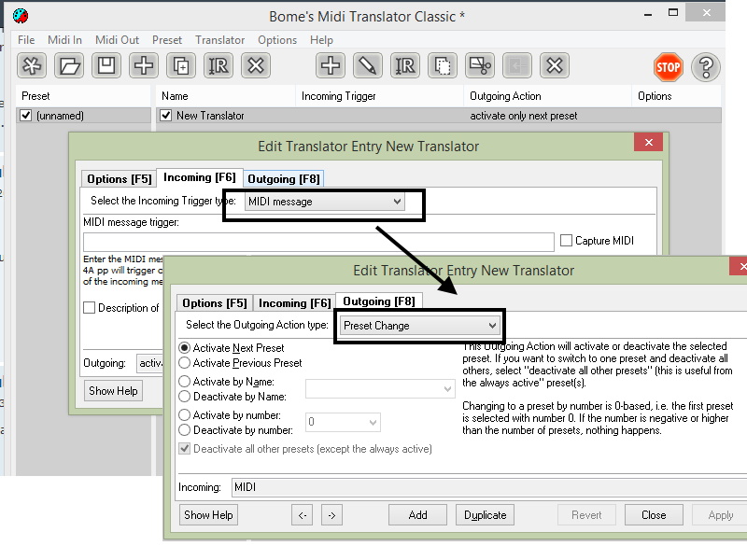747x560 pixels.
Task: Toggle the New Translator row checkbox
Action: coord(166,116)
